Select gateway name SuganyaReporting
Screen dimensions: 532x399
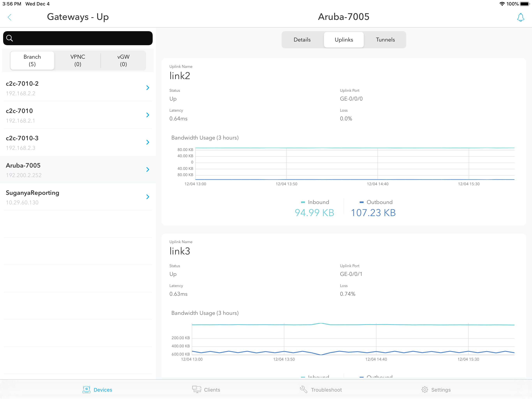[x=33, y=193]
